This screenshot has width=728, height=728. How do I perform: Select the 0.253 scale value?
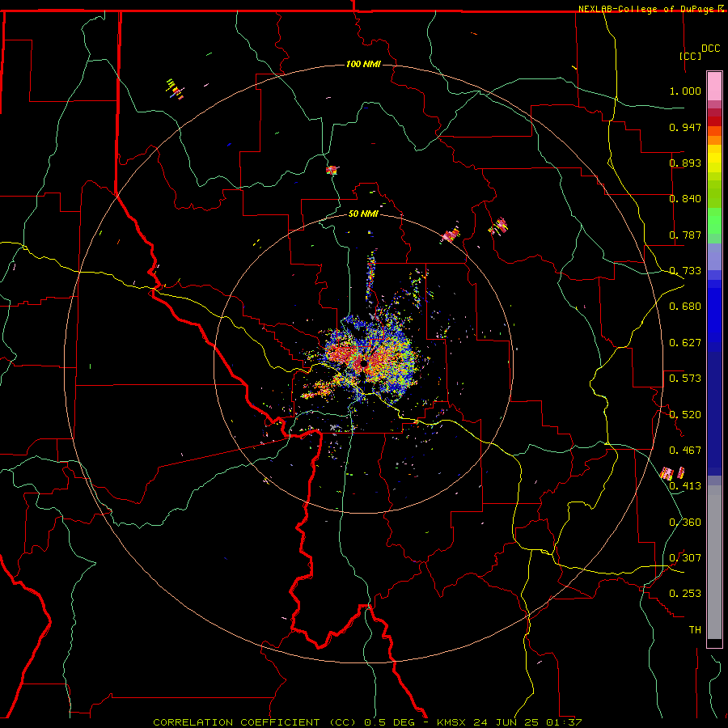[685, 594]
